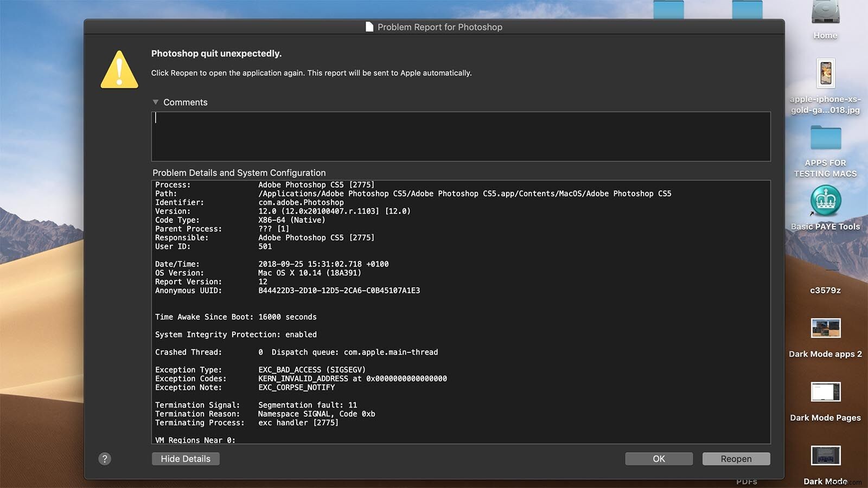
Task: Click the document icon in the dialog title bar
Action: (369, 26)
